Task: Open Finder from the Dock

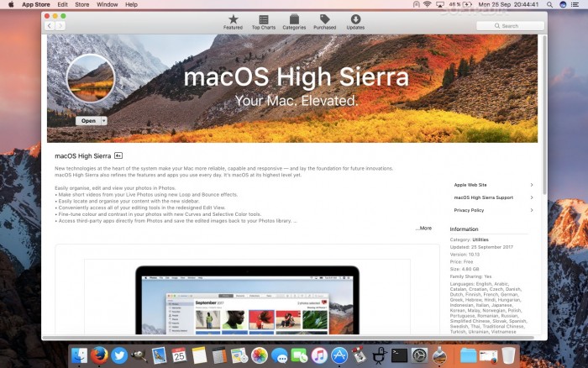Action: click(x=79, y=355)
